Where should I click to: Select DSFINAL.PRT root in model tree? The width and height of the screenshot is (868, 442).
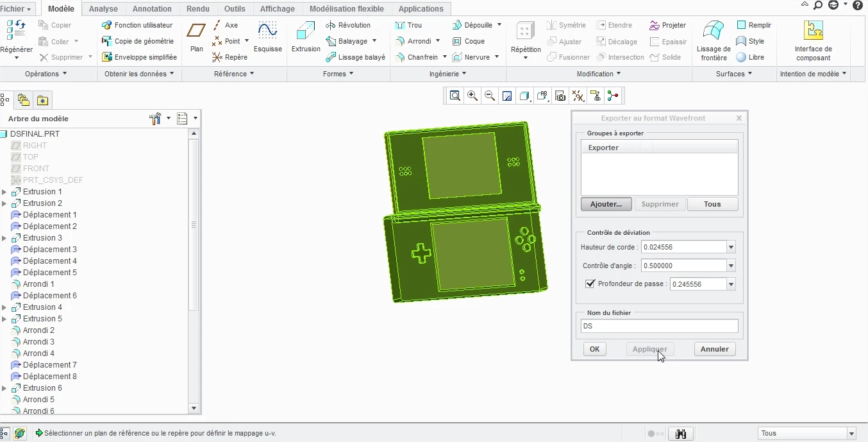coord(30,134)
